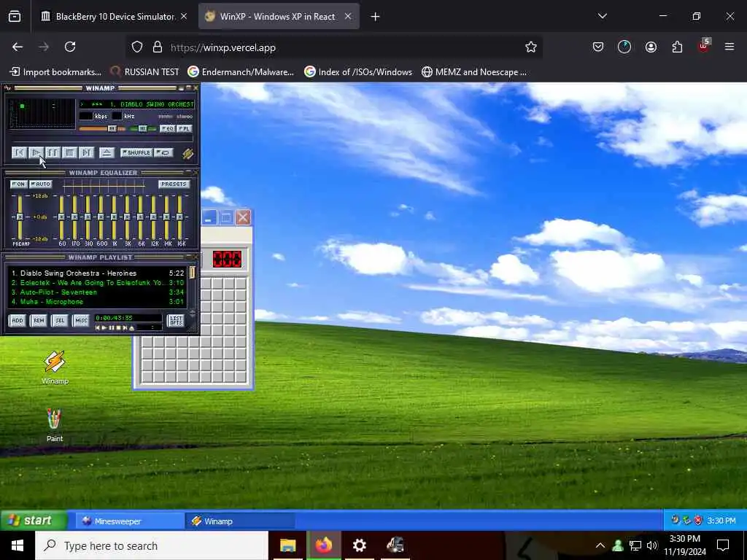Screen dimensions: 747x560
Task: Click the 60 Hz equalizer band slider
Action: (x=61, y=217)
